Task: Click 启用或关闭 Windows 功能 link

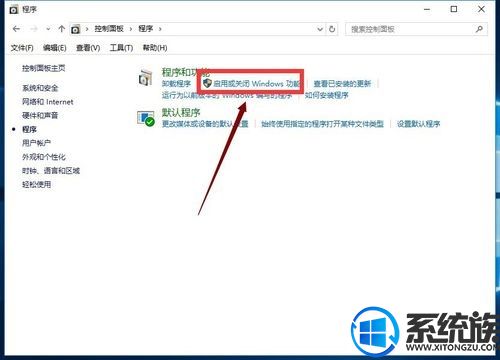Action: [x=256, y=83]
